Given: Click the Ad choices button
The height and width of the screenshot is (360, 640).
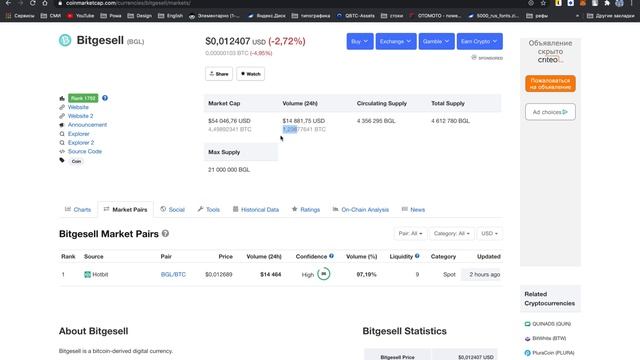Looking at the screenshot, I should (x=550, y=112).
